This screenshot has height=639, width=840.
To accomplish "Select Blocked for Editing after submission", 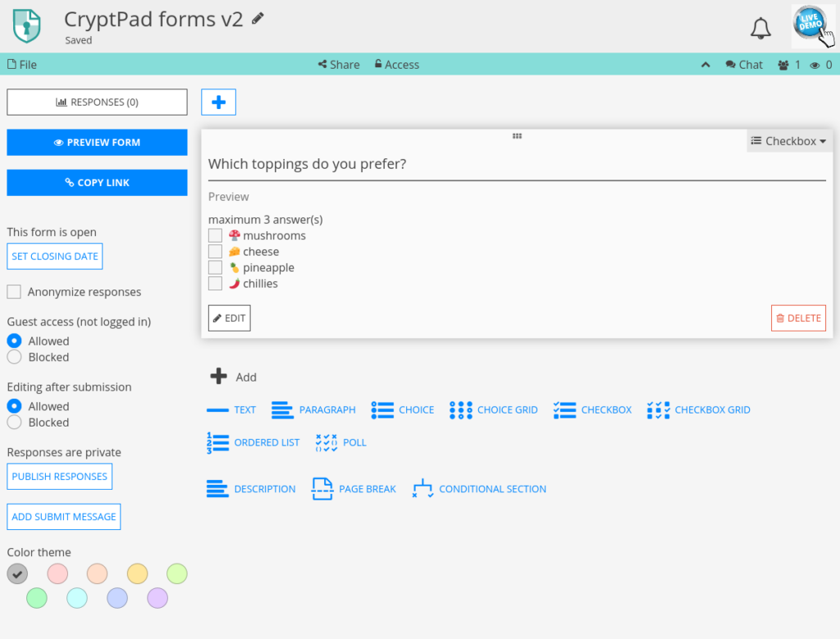I will click(x=15, y=422).
